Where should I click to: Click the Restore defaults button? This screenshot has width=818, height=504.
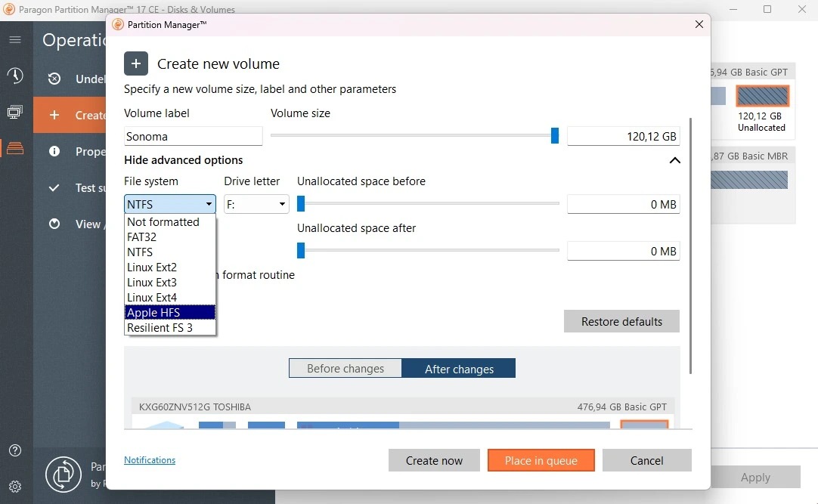621,322
